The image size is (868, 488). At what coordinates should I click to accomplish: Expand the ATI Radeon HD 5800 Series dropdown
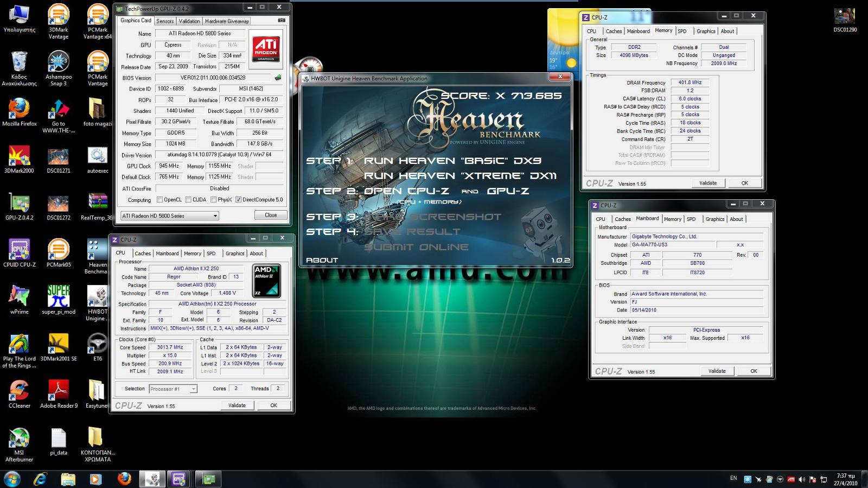pyautogui.click(x=215, y=216)
